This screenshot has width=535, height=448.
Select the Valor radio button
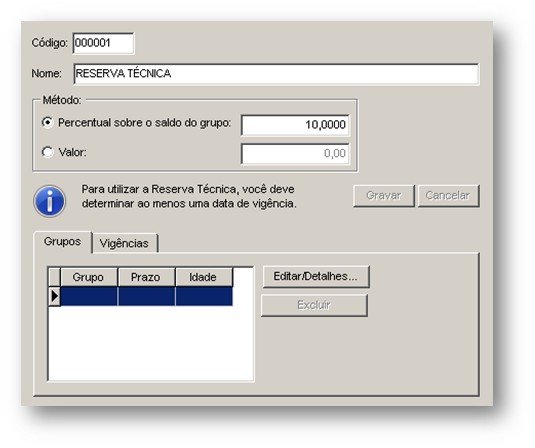click(47, 152)
